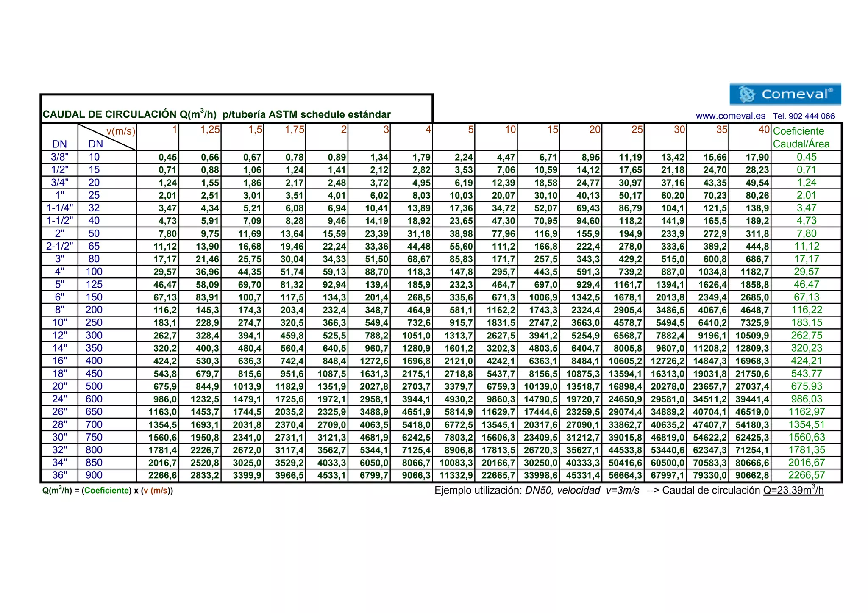This screenshot has width=868, height=613.
Task: Click the 3/8" DN row label
Action: pos(60,157)
